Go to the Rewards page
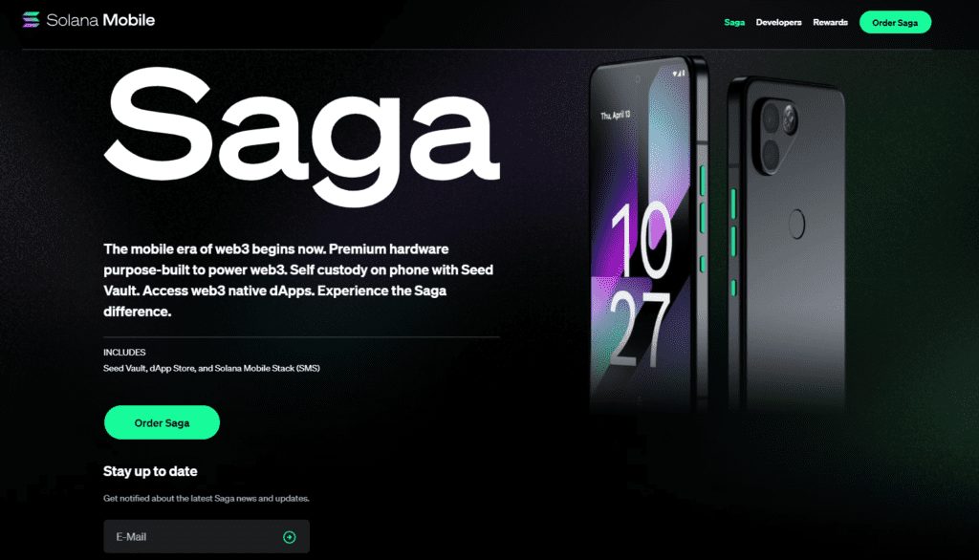 (x=830, y=23)
